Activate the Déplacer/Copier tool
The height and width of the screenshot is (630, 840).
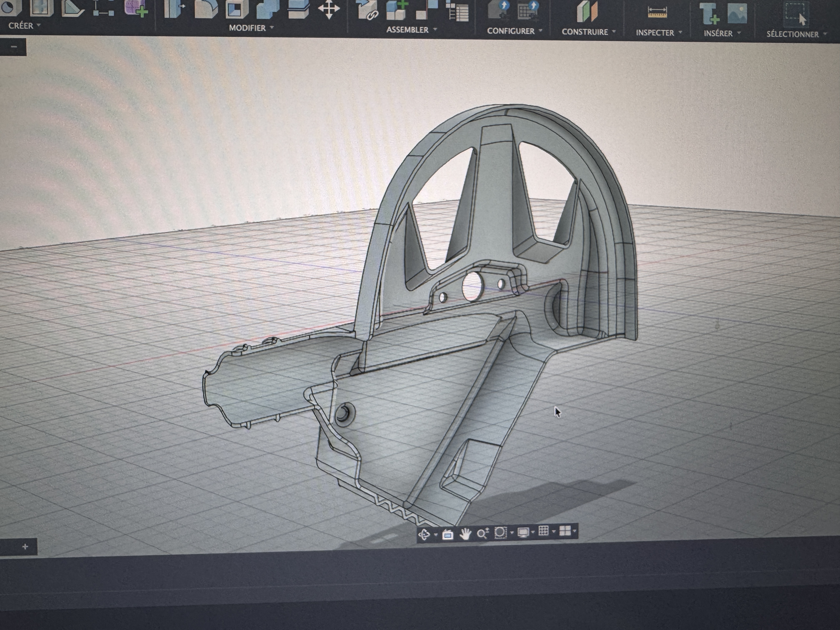330,10
